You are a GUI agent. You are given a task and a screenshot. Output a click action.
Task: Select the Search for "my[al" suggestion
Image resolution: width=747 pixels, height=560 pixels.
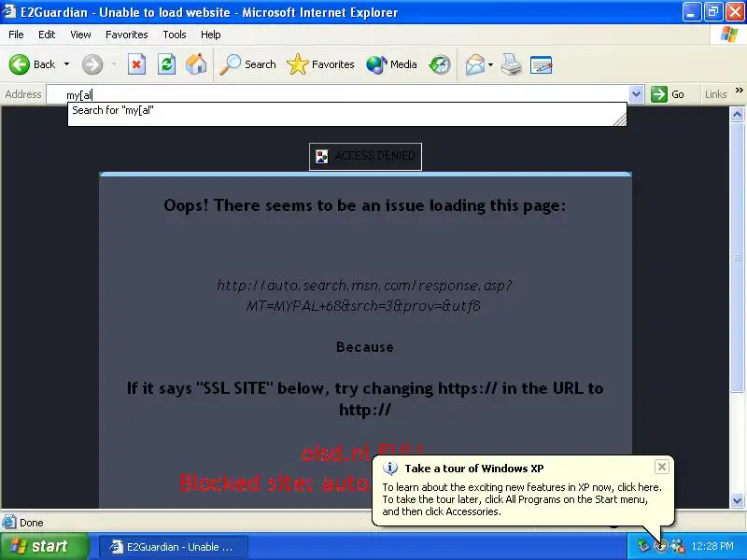346,110
